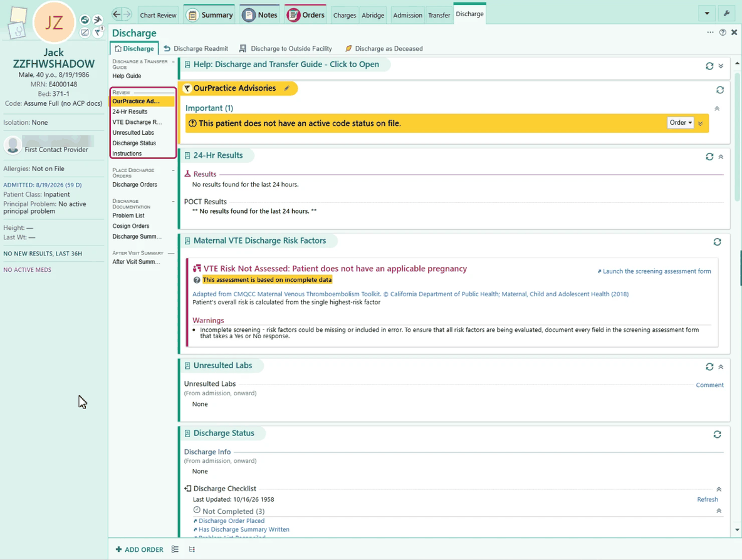Click the ADMITTED: 8/19/2026 (59 D) link
Image resolution: width=742 pixels, height=560 pixels.
pos(43,185)
